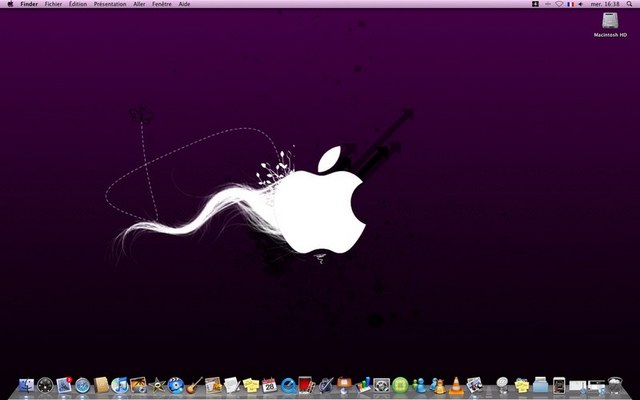640x400 pixels.
Task: Open iCal calendar showing 28
Action: click(x=269, y=385)
